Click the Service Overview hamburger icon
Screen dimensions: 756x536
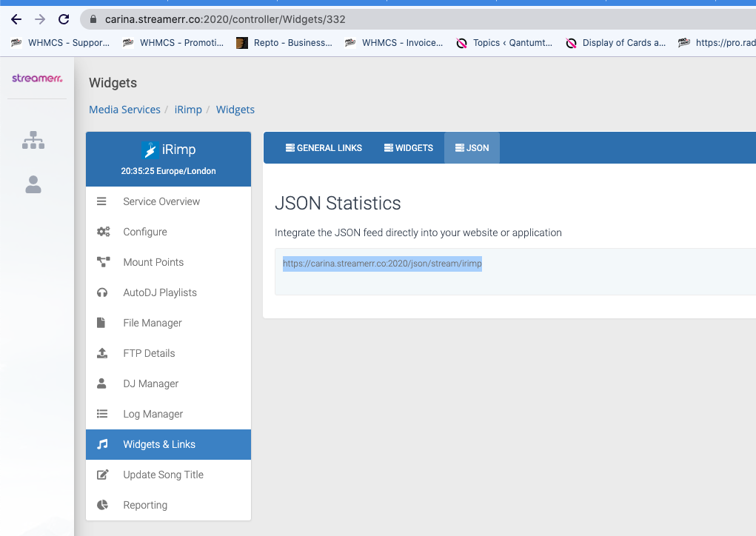(101, 201)
